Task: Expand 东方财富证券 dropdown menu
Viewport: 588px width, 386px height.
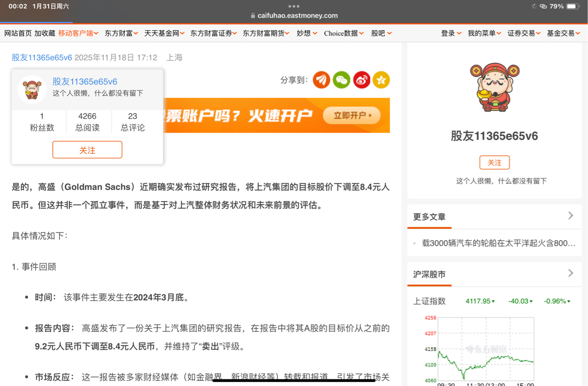Action: click(x=214, y=33)
